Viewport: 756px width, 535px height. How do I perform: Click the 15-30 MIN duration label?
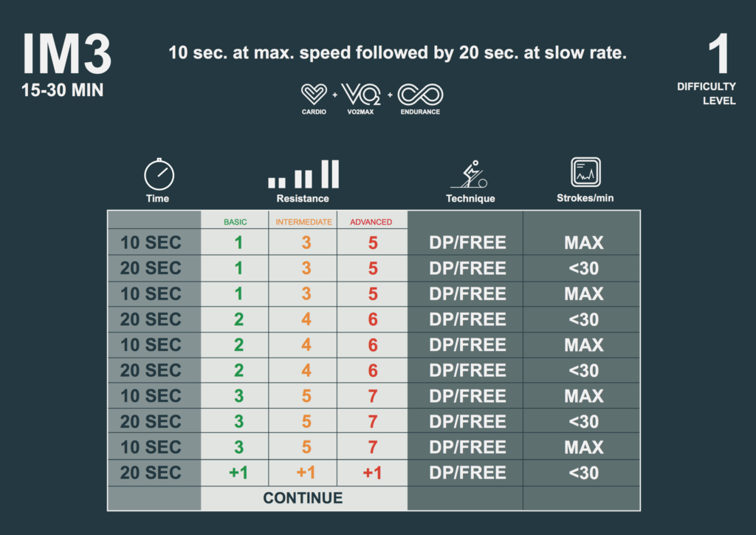point(62,92)
